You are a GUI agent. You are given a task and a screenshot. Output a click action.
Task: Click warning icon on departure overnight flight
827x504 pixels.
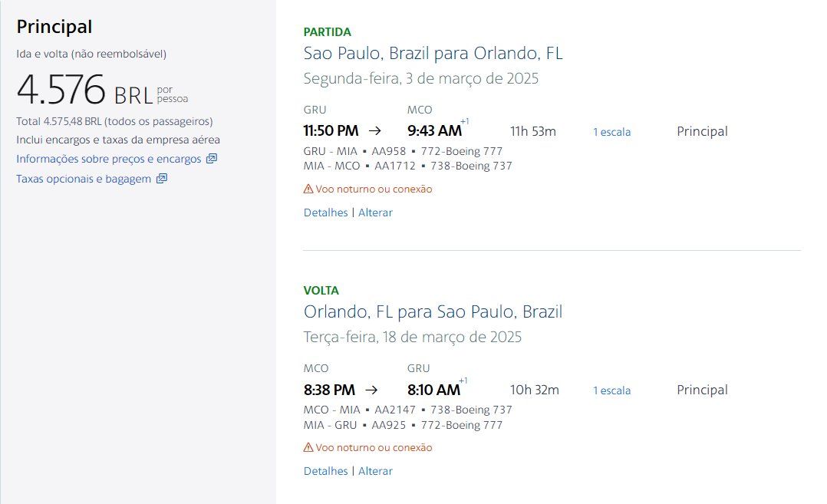[x=308, y=189]
